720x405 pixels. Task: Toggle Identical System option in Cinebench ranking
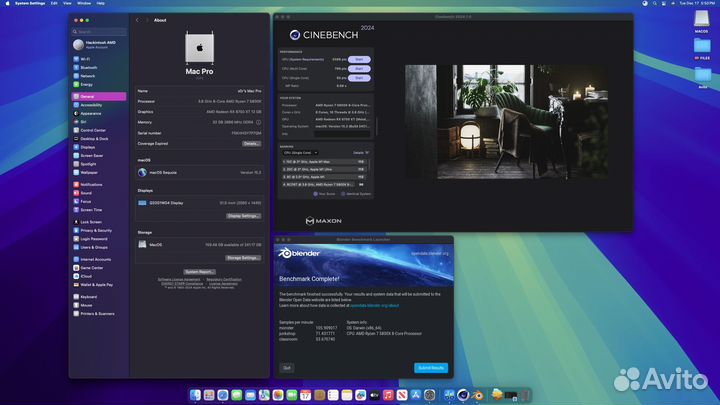tap(356, 194)
